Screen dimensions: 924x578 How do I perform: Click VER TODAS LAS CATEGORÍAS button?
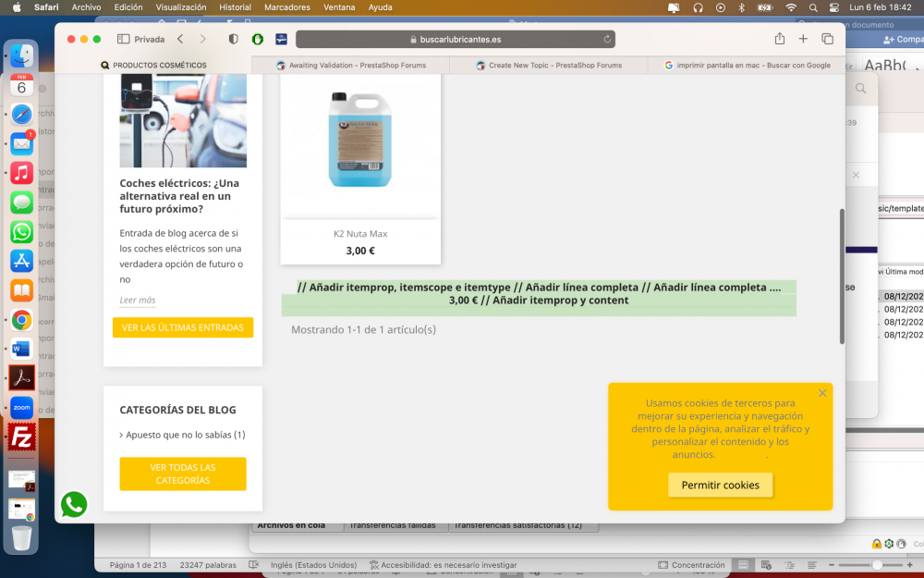[183, 473]
